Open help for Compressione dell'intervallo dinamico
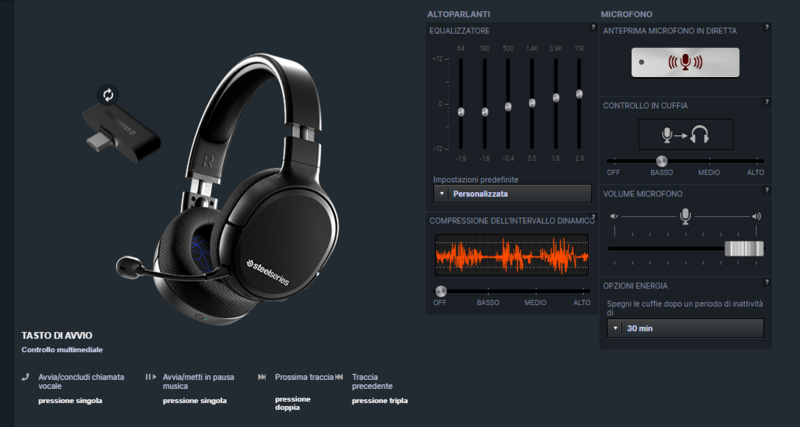 (x=593, y=216)
